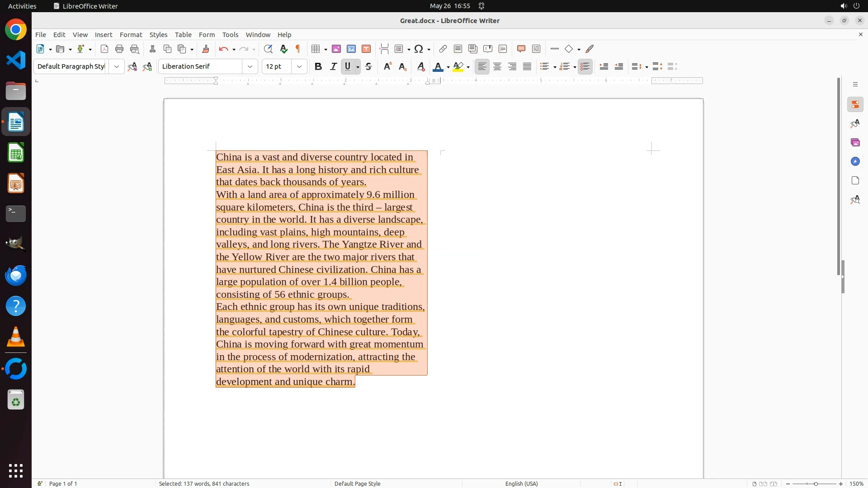Click English (USA) language in status bar
Viewport: 868px width, 488px height.
(521, 483)
